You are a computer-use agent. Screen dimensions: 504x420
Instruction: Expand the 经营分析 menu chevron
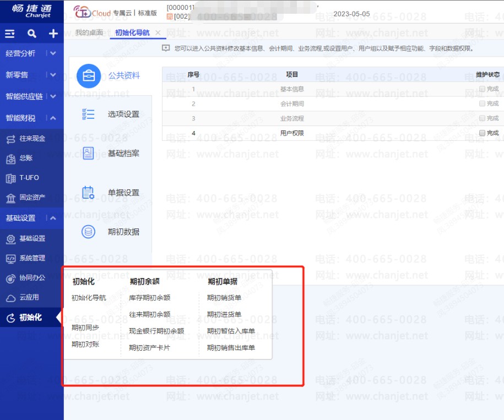53,53
